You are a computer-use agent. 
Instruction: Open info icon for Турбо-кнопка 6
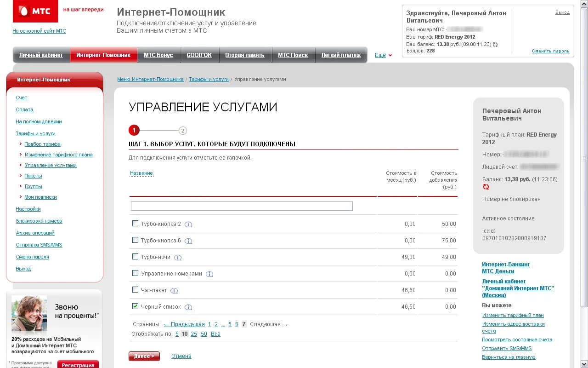188,241
